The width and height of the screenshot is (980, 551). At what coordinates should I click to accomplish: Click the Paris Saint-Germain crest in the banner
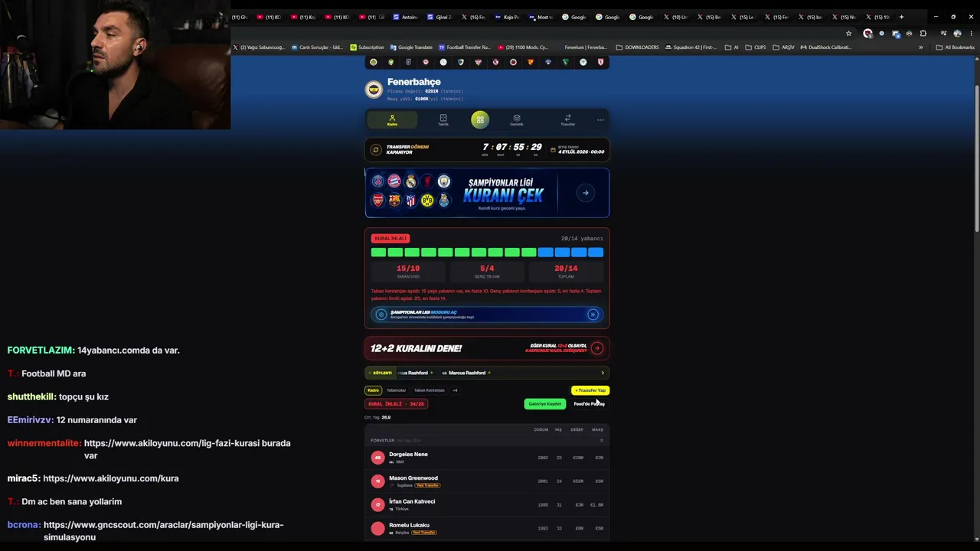click(377, 181)
